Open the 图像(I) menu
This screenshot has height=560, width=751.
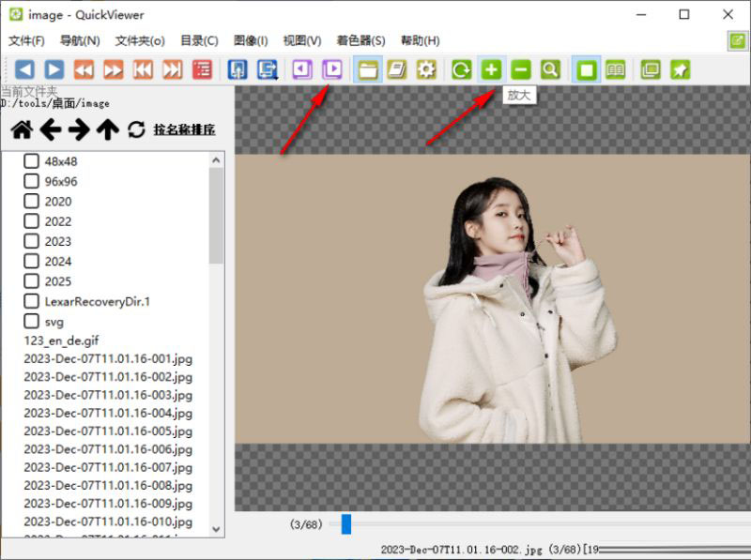click(251, 40)
